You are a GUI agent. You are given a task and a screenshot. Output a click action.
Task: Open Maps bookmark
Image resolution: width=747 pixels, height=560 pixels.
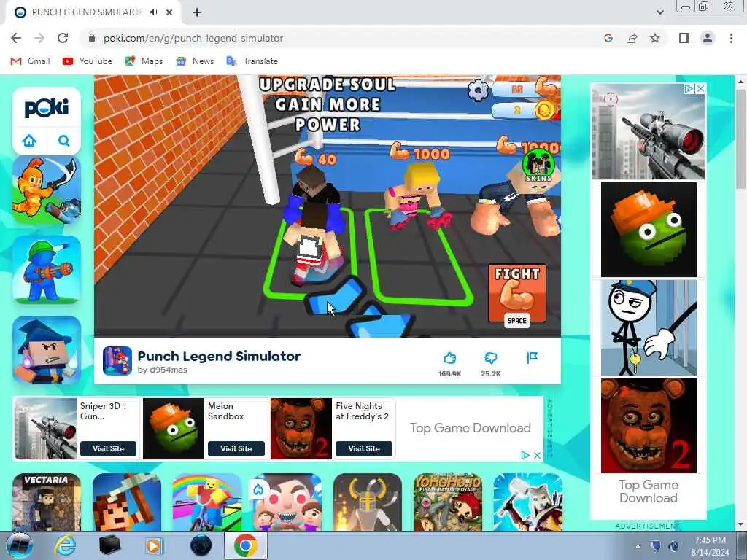point(144,61)
